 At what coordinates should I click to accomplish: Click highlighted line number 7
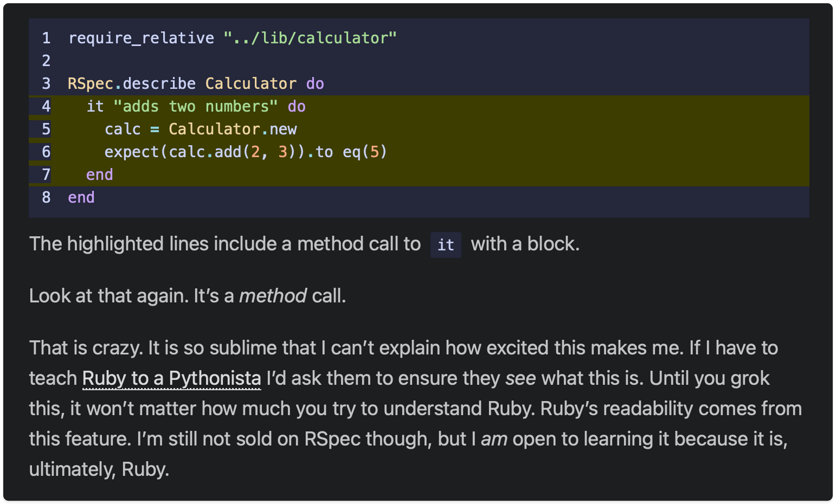pyautogui.click(x=46, y=175)
